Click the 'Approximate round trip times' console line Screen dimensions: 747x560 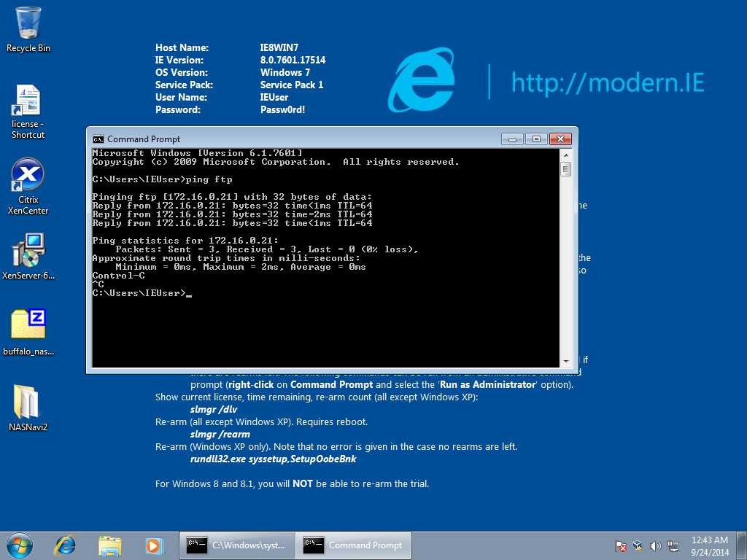click(226, 258)
